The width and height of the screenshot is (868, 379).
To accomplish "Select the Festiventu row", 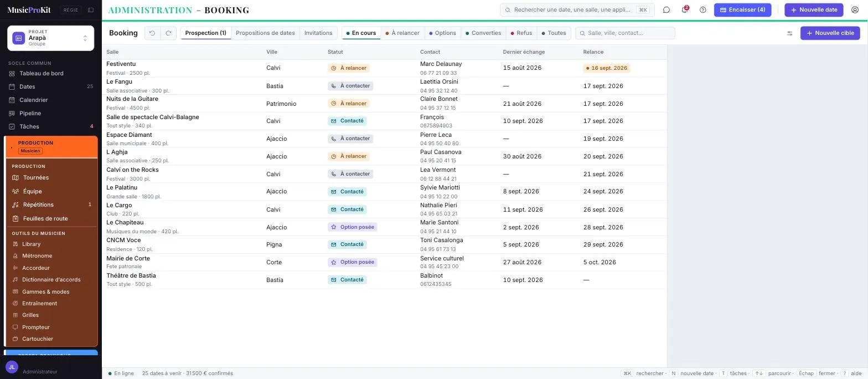I will [384, 68].
